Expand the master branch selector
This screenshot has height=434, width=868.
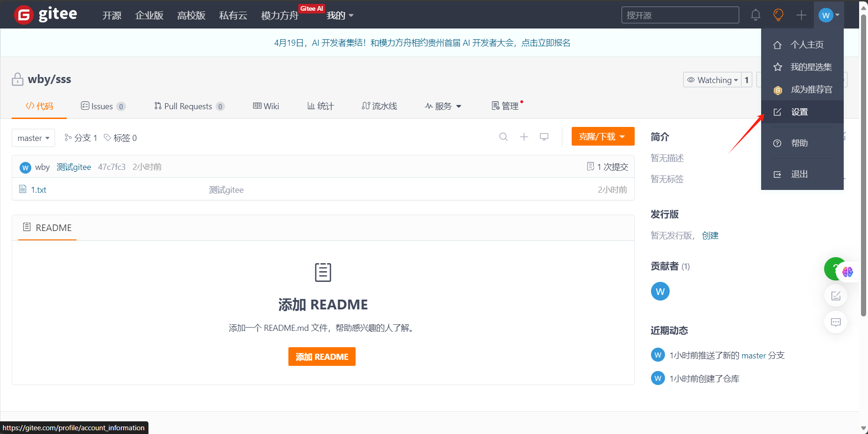pos(33,138)
